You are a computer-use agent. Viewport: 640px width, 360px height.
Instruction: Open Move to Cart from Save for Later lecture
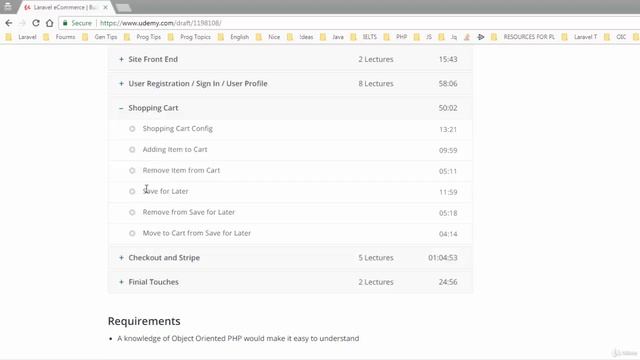(x=197, y=233)
